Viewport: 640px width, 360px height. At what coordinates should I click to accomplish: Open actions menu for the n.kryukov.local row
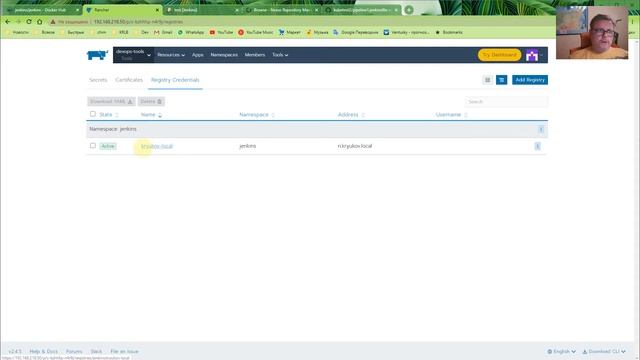pos(538,146)
